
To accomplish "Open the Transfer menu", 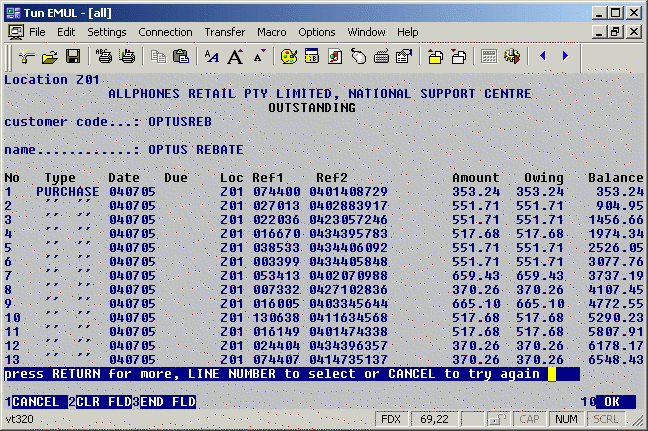I will 224,32.
